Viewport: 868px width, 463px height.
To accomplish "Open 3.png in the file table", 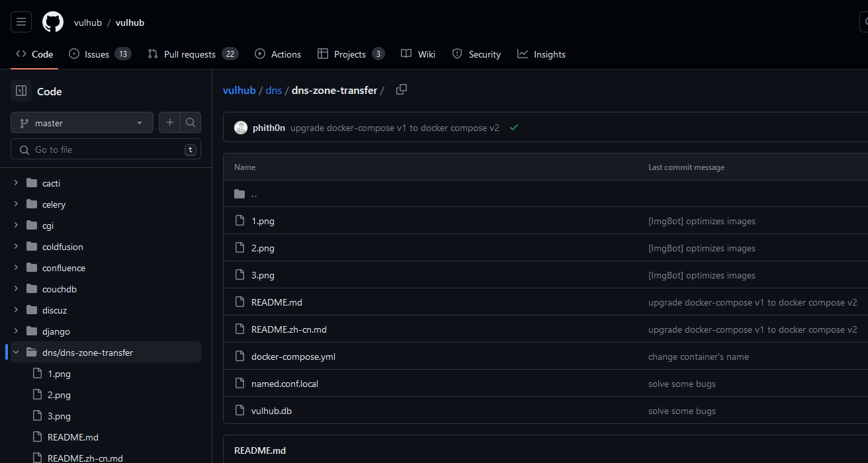I will pyautogui.click(x=263, y=275).
